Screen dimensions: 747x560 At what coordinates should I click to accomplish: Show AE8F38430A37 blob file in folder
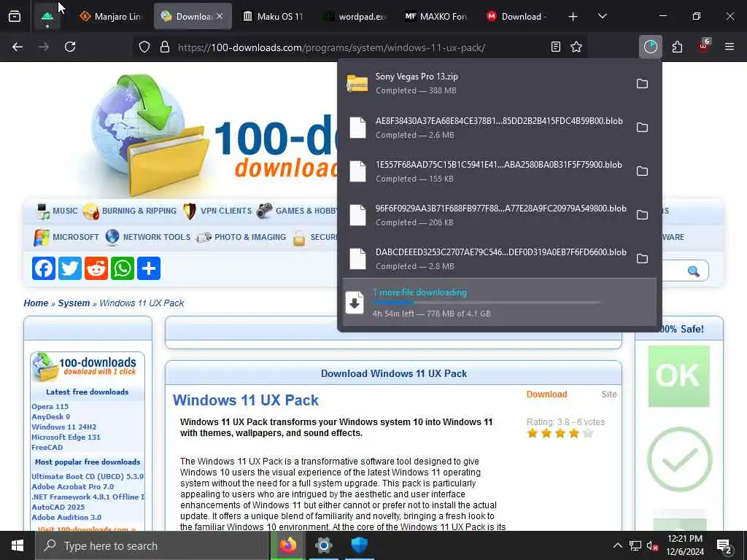point(642,128)
